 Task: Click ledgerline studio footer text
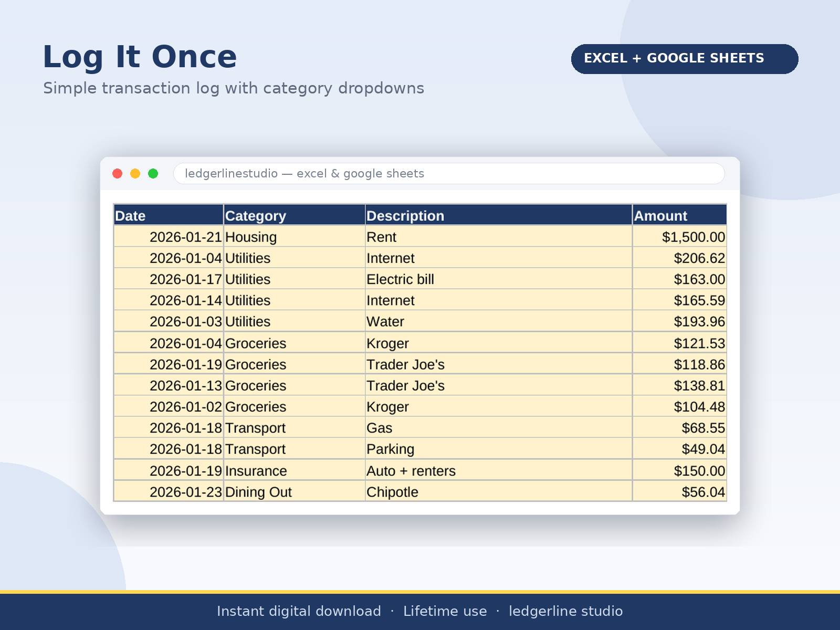(566, 611)
